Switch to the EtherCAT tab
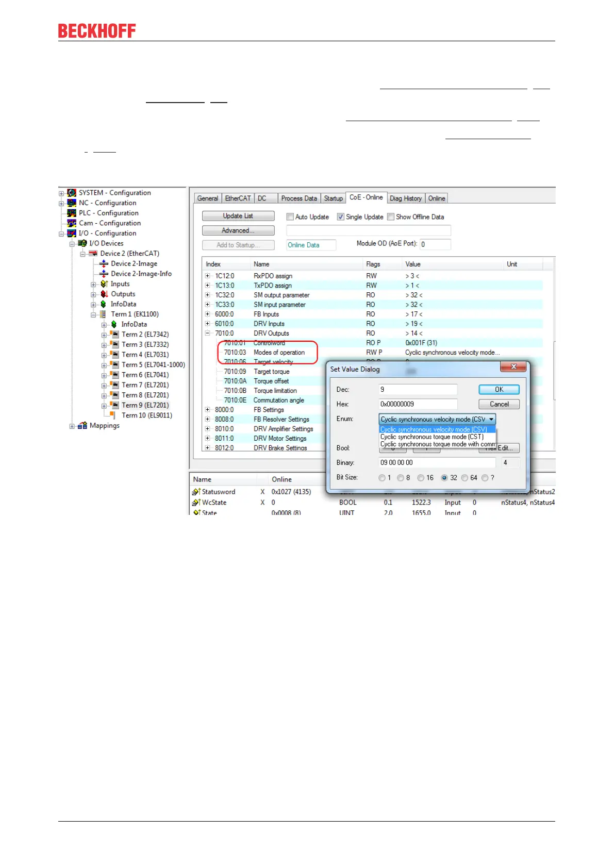614x868 pixels. coord(238,198)
